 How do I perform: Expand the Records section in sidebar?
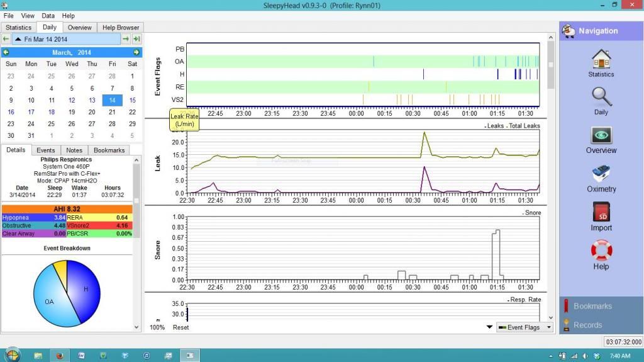click(587, 325)
